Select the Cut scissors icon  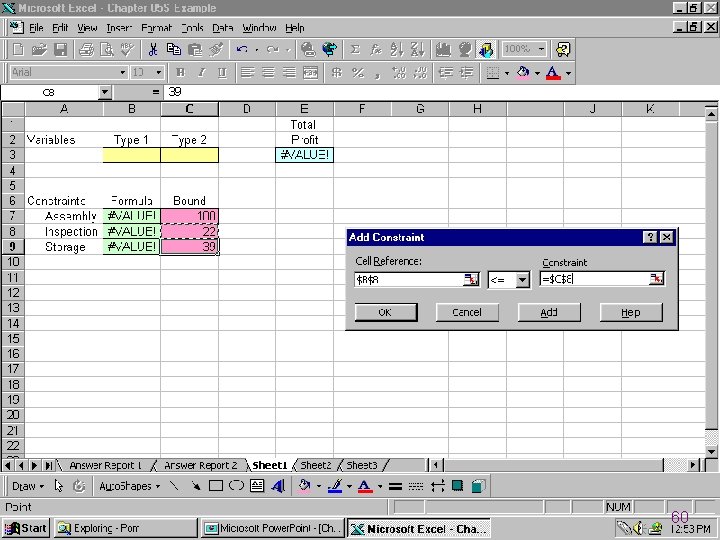pos(152,49)
